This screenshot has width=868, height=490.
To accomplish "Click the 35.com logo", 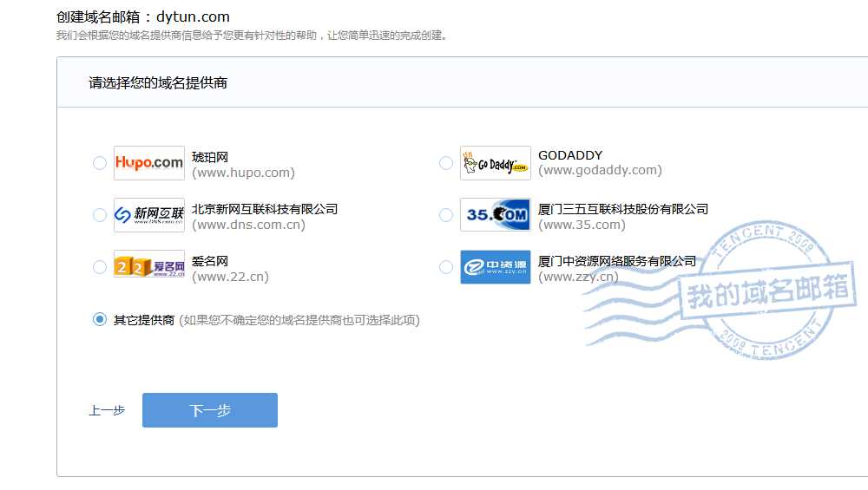I will click(x=496, y=215).
